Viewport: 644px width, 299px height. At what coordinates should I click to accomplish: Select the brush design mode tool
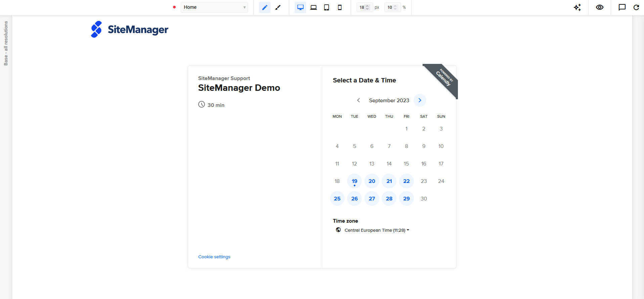tap(278, 7)
